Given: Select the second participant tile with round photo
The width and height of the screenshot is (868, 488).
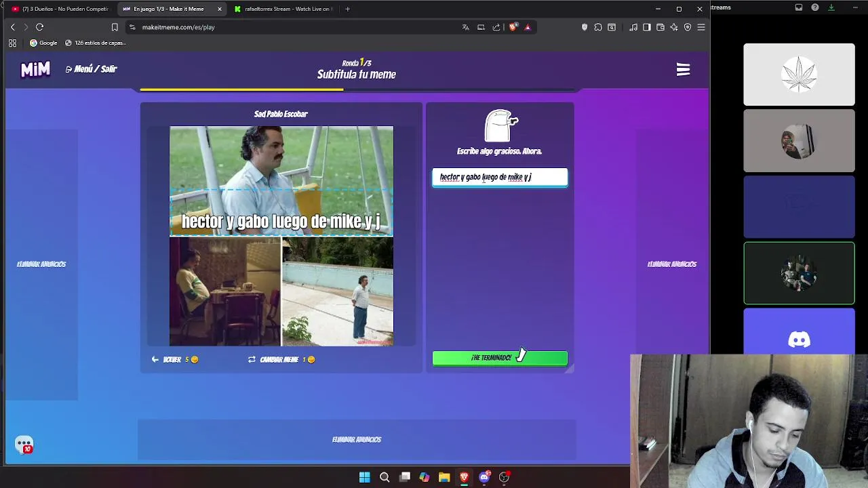Looking at the screenshot, I should click(x=799, y=141).
